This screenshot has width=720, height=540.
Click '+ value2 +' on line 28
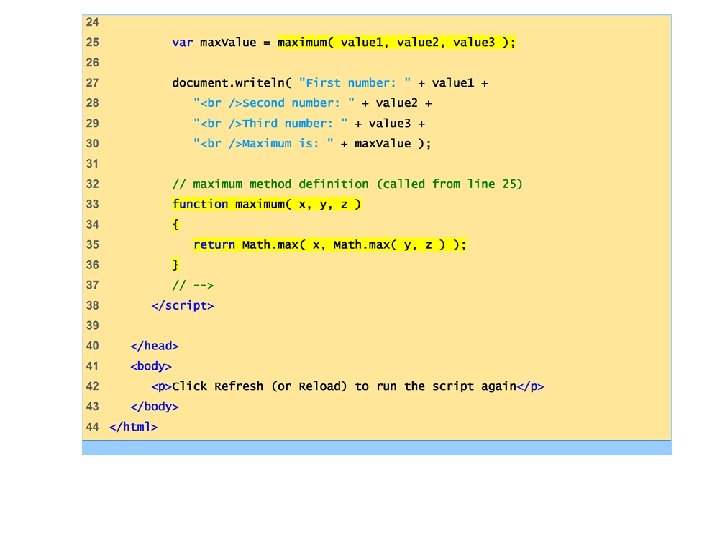point(397,103)
